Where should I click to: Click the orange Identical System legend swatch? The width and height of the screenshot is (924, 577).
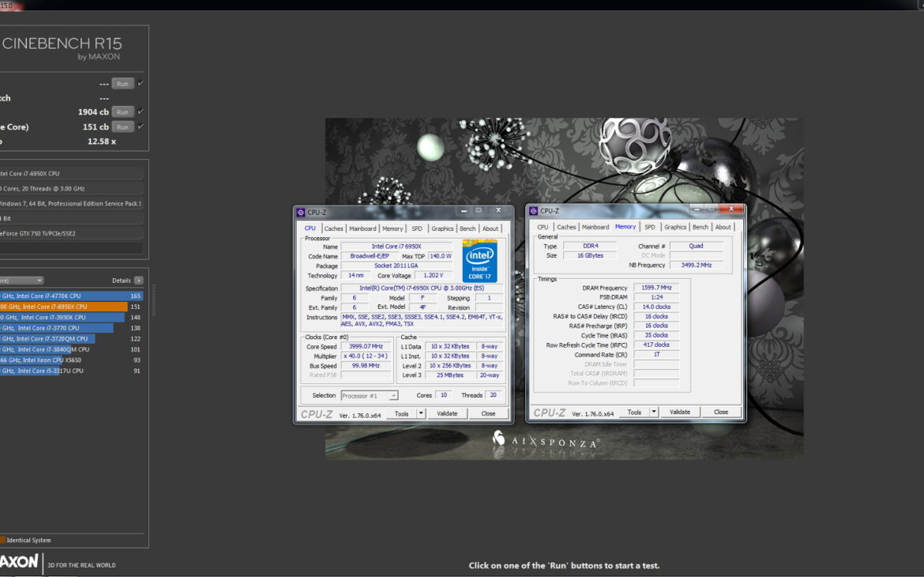point(2,541)
